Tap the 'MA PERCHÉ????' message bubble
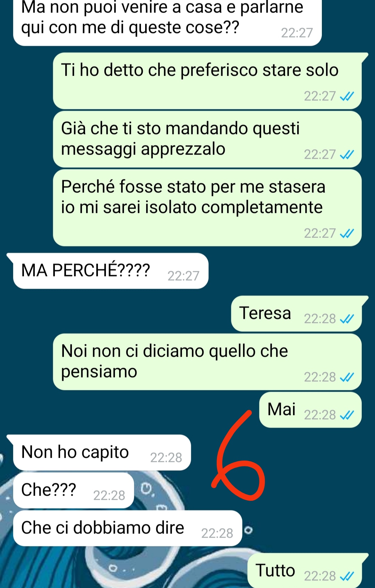The image size is (375, 588). coord(110,271)
